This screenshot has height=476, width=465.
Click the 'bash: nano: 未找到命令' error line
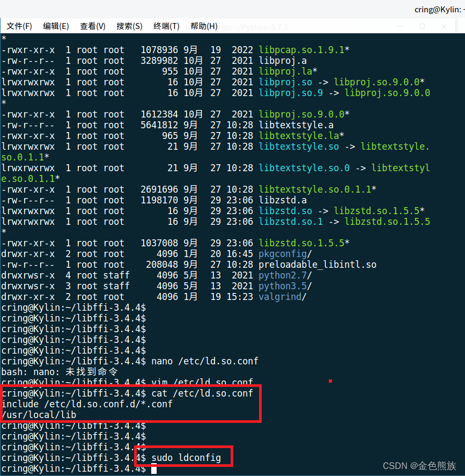60,372
